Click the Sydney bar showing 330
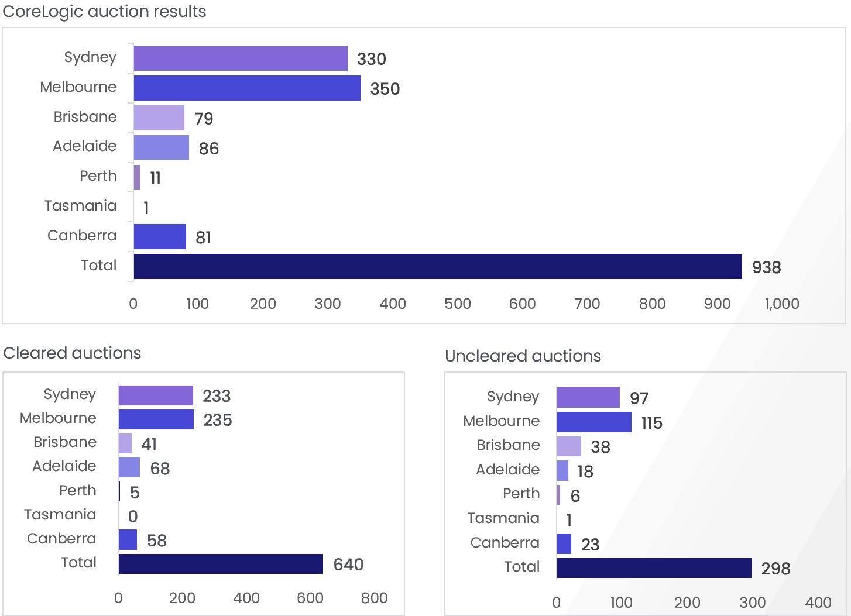The width and height of the screenshot is (851, 616). (x=241, y=58)
